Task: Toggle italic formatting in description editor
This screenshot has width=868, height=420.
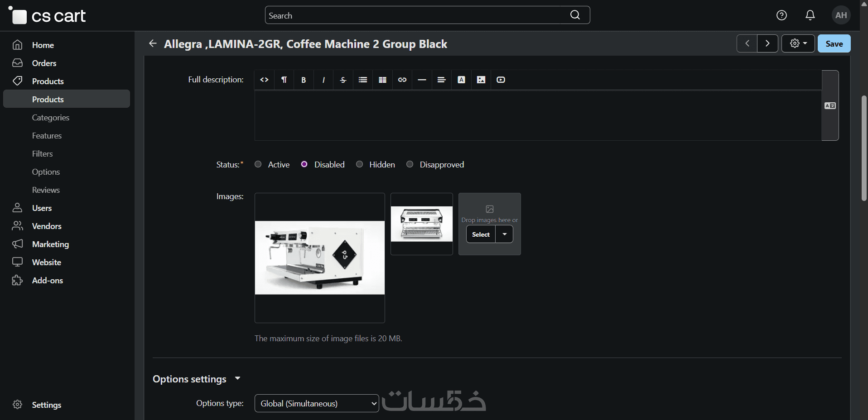Action: click(323, 80)
